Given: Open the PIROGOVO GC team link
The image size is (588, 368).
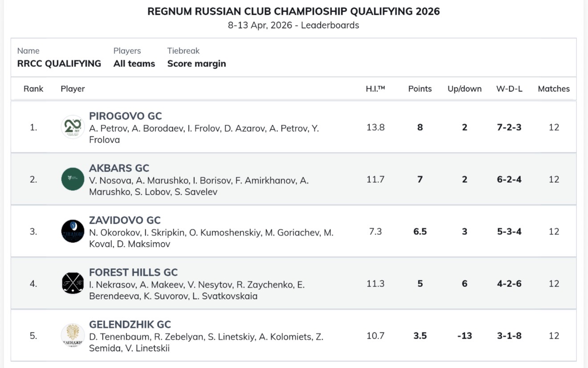Looking at the screenshot, I should click(125, 116).
